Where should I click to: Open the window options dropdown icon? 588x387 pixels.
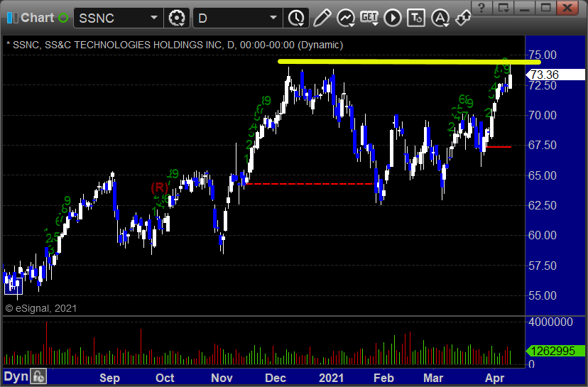[503, 8]
